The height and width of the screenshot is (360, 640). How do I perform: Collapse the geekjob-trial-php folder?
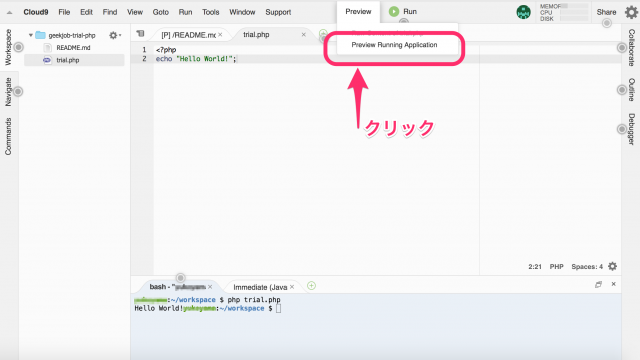tap(31, 36)
